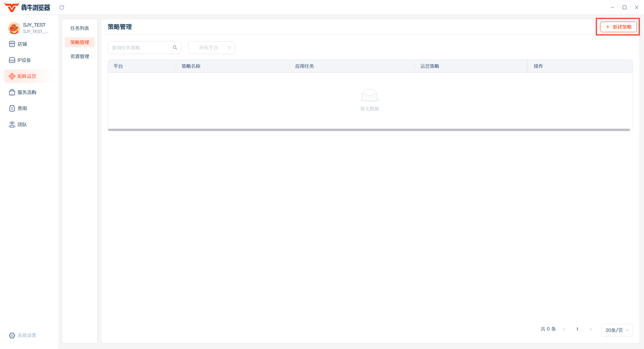The height and width of the screenshot is (349, 644).
Task: Click the search magnifier icon
Action: pyautogui.click(x=175, y=48)
